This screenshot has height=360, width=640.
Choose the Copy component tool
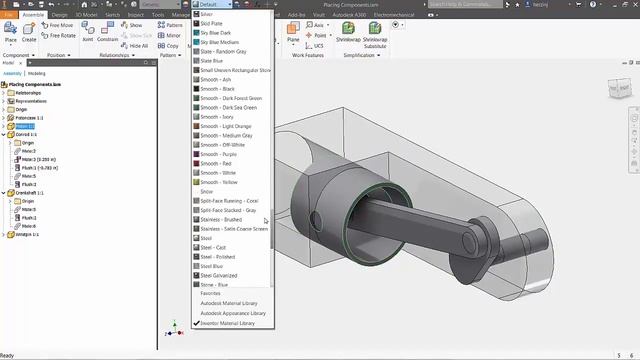[x=168, y=46]
